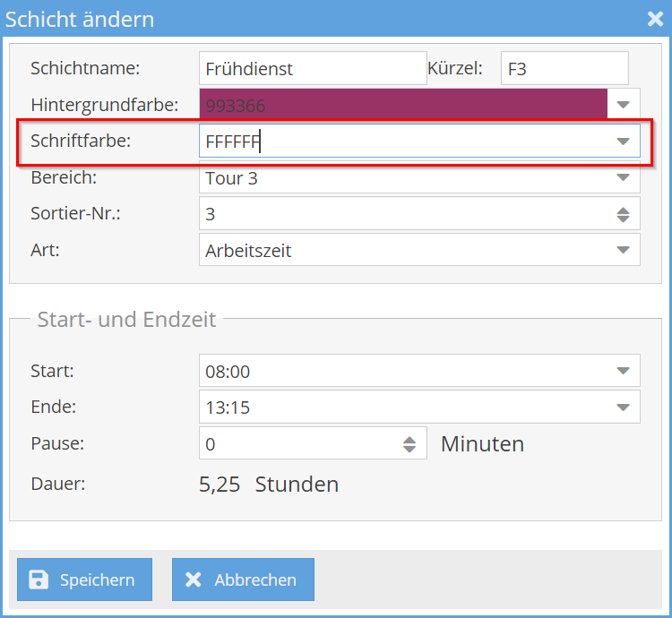Click the Art field showing Arbeitszeit
Viewport: 672px width, 618px height.
click(403, 251)
